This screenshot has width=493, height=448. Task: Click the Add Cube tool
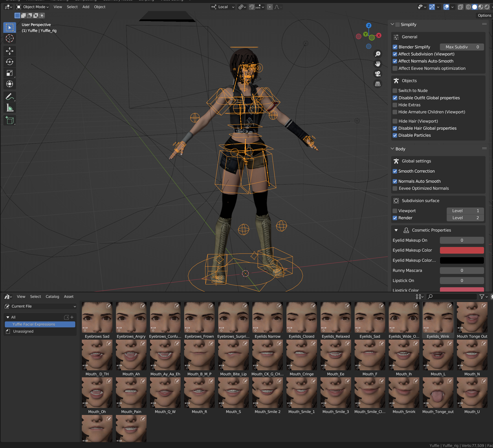(x=9, y=120)
